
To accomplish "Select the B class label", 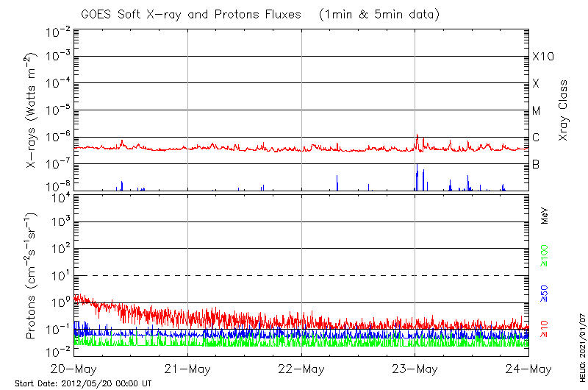I will click(x=536, y=164).
